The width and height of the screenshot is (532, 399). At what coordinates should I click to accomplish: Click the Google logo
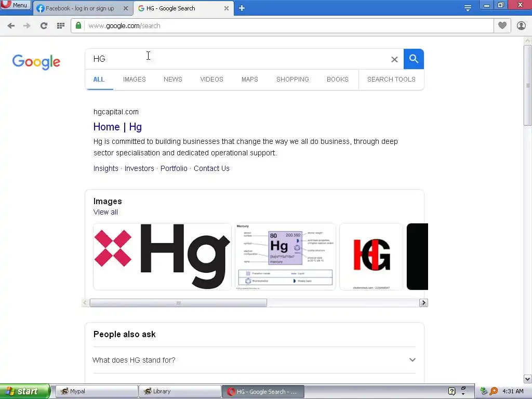click(36, 62)
